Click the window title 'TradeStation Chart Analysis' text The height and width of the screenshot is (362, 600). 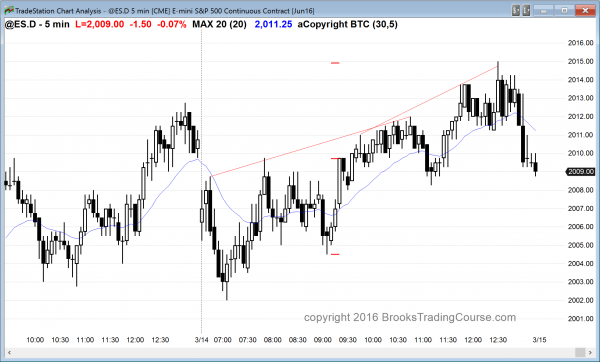[58, 11]
